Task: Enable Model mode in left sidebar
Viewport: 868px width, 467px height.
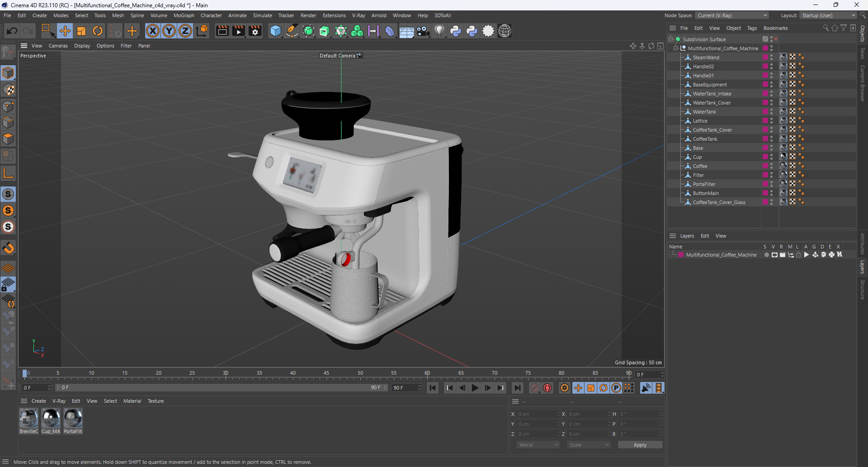Action: tap(8, 72)
